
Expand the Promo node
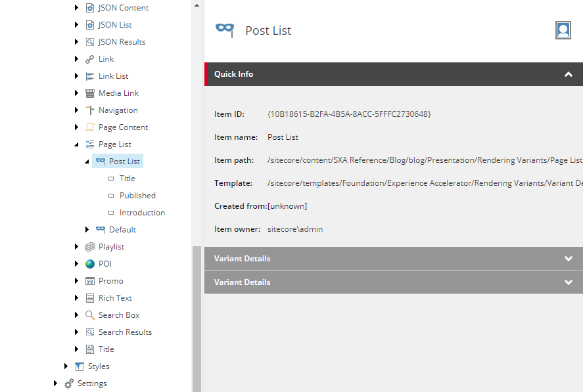click(76, 281)
